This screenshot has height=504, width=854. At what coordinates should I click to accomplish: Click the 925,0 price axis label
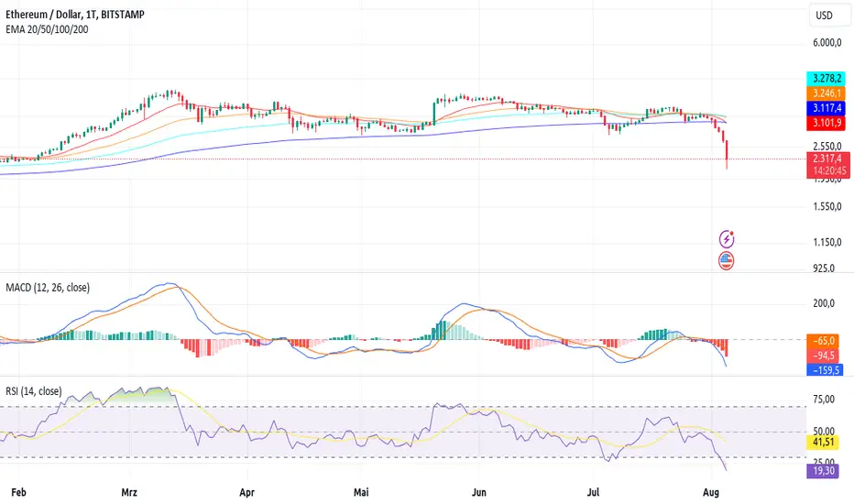click(824, 268)
